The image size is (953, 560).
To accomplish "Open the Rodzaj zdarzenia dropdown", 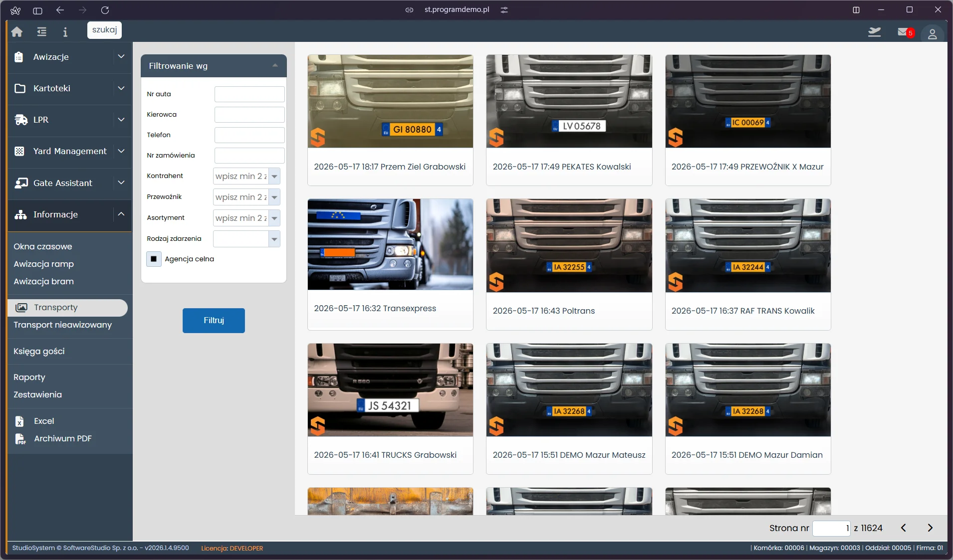I will pyautogui.click(x=274, y=239).
